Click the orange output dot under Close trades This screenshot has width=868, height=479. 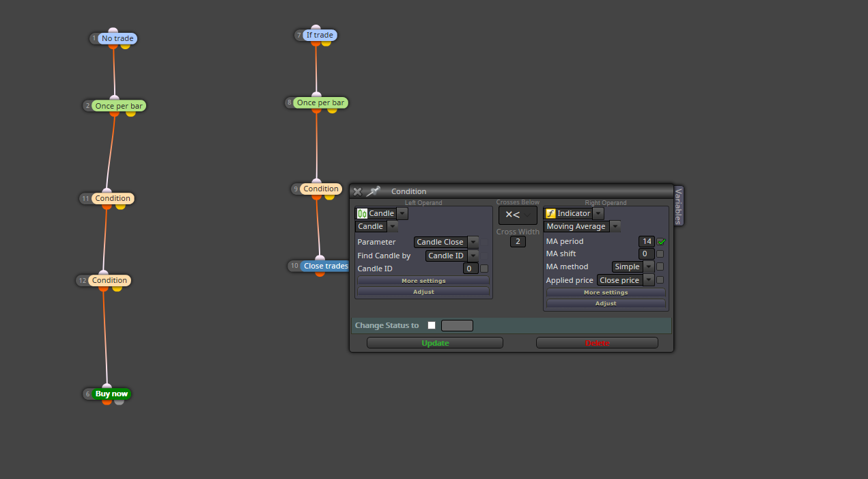(320, 273)
